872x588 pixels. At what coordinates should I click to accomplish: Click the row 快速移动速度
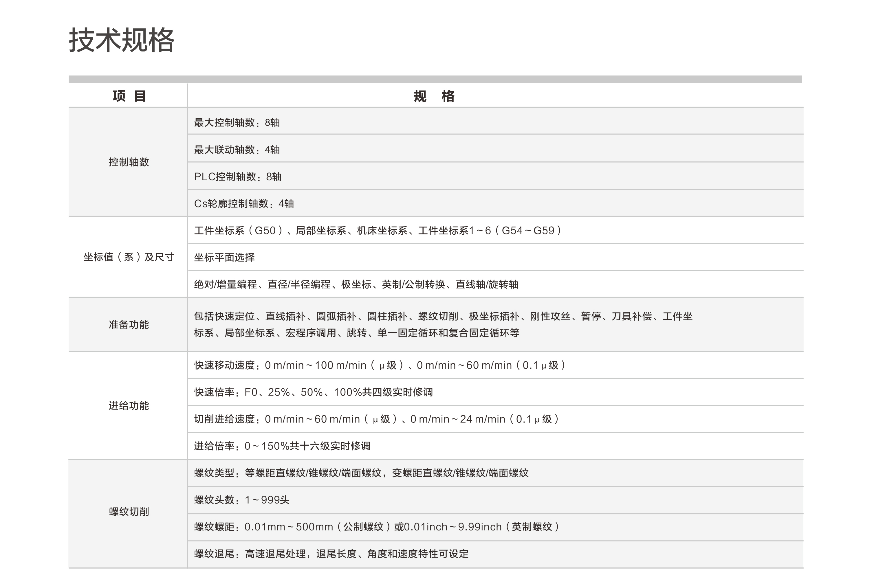495,365
